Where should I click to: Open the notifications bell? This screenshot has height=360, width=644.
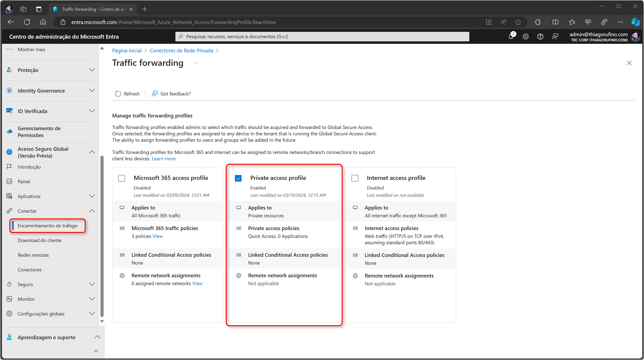click(x=511, y=36)
